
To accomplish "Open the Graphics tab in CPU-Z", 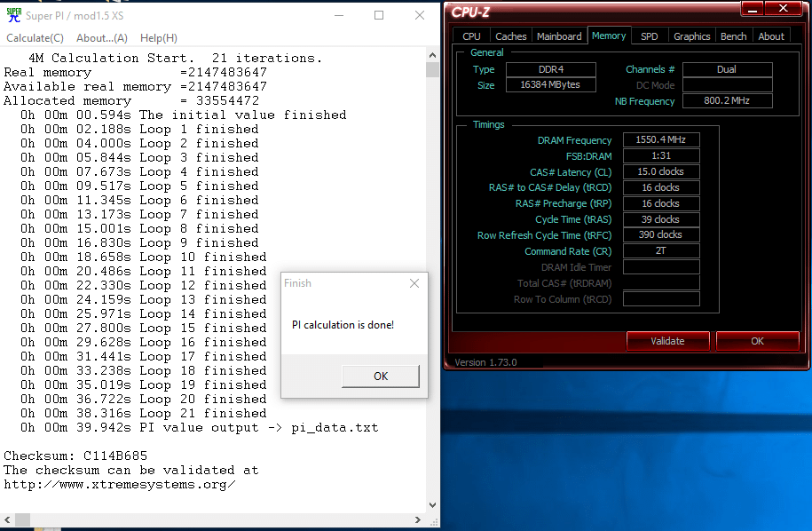I will (692, 36).
